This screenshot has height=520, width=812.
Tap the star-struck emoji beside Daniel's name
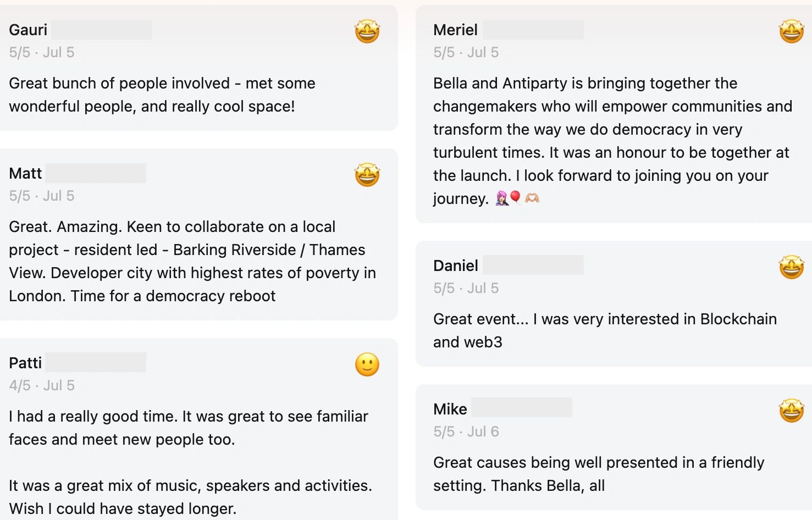click(x=791, y=267)
